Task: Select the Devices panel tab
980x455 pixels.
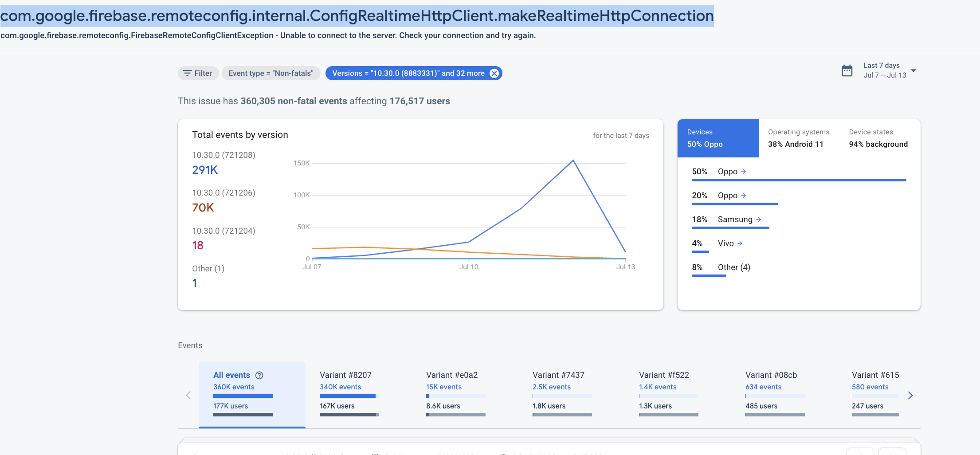Action: click(717, 137)
